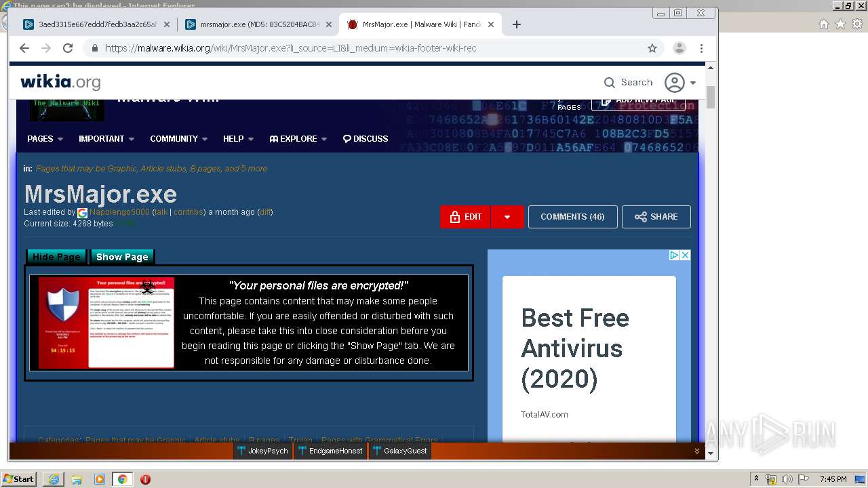Open the wikia.org home logo

(60, 82)
